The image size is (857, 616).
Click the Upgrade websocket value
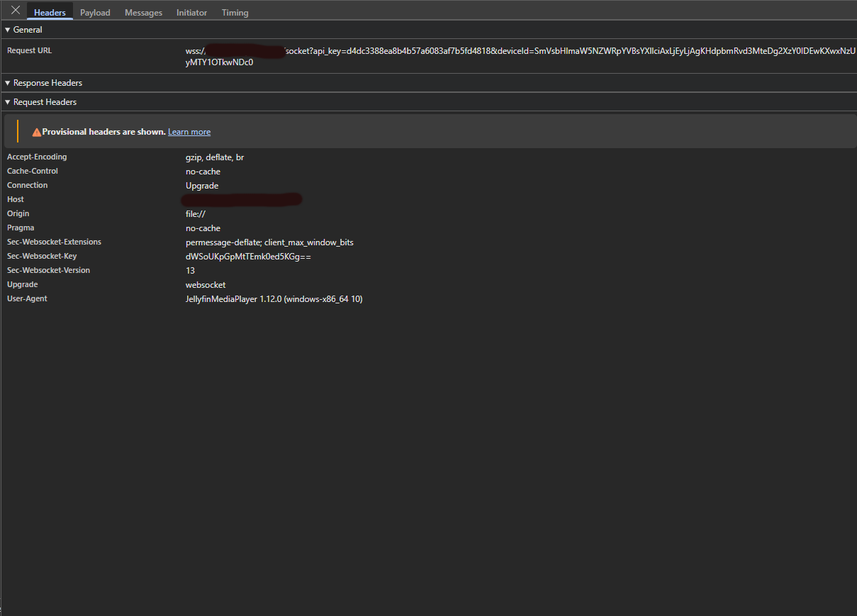206,285
